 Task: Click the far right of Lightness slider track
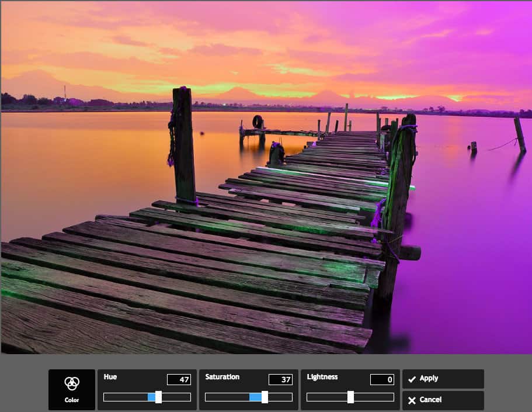(x=392, y=397)
